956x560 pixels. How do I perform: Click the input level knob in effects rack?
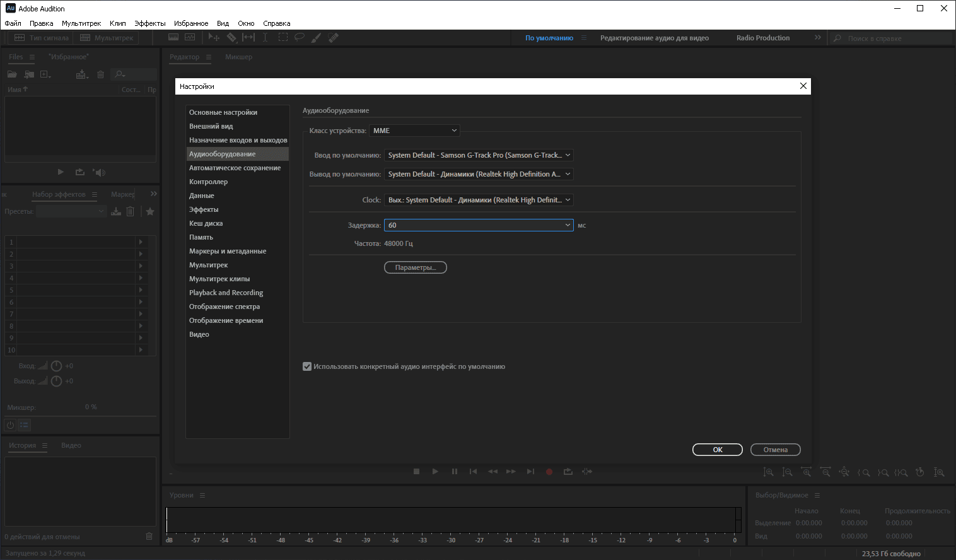tap(56, 366)
